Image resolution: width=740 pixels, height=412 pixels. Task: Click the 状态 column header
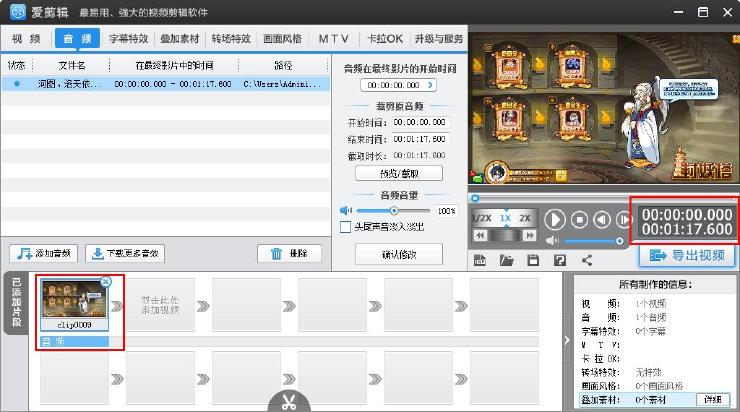pos(17,65)
